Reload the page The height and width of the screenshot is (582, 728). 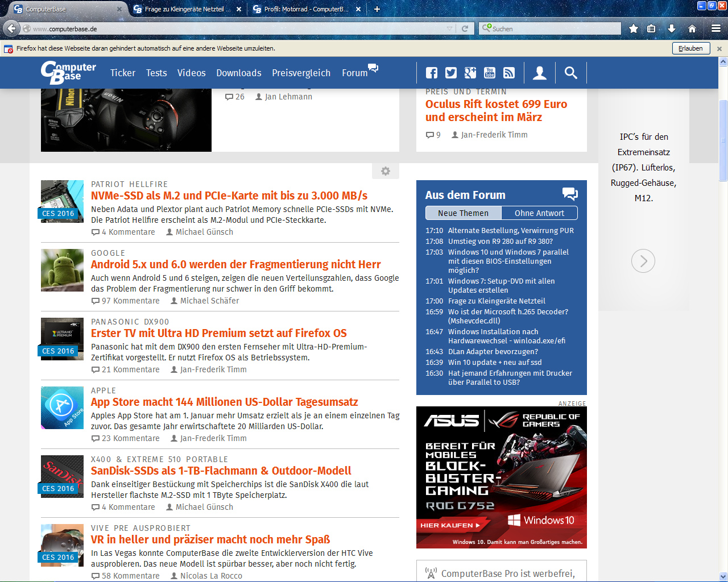465,28
